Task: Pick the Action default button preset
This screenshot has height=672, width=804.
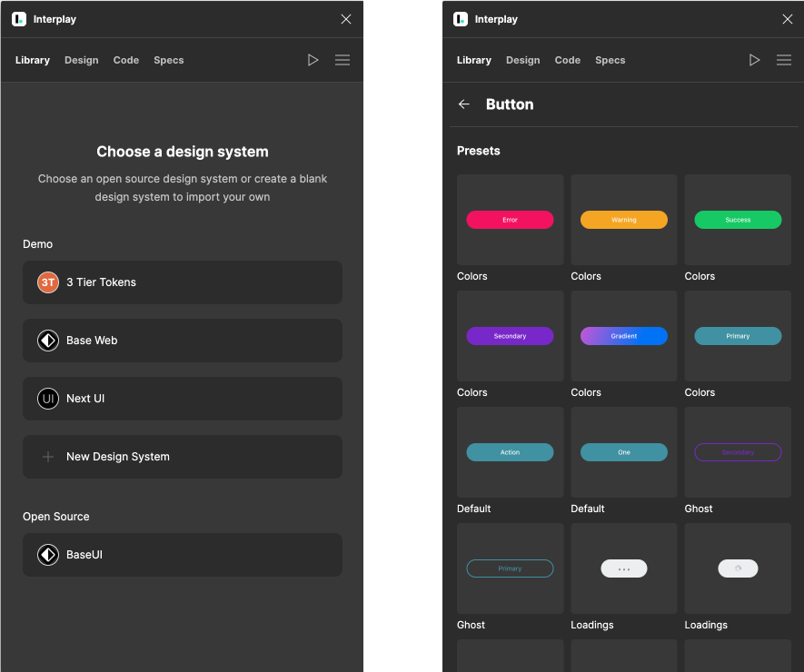Action: [x=511, y=452]
